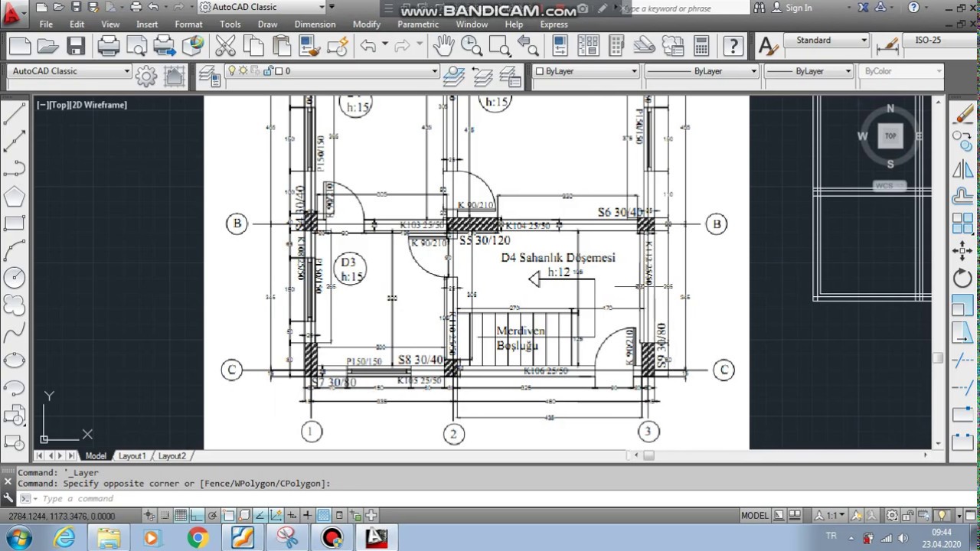Select the Mirror modify tool

[962, 169]
